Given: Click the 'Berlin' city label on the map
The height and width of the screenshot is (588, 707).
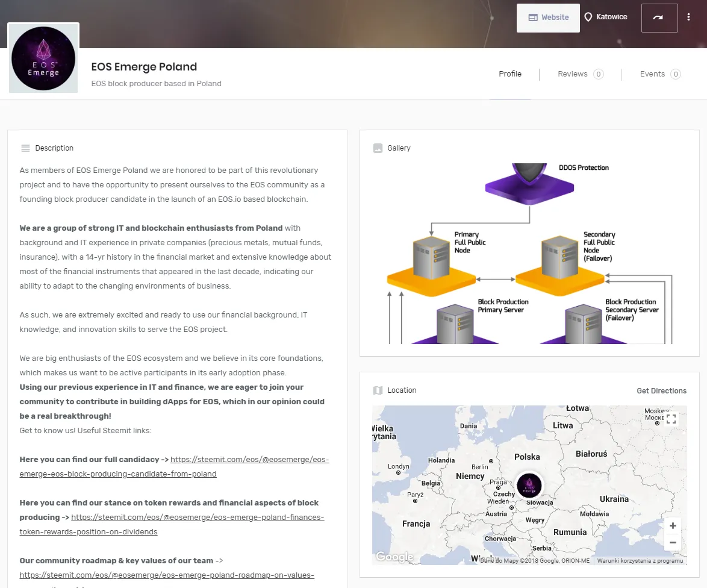Looking at the screenshot, I should coord(479,467).
